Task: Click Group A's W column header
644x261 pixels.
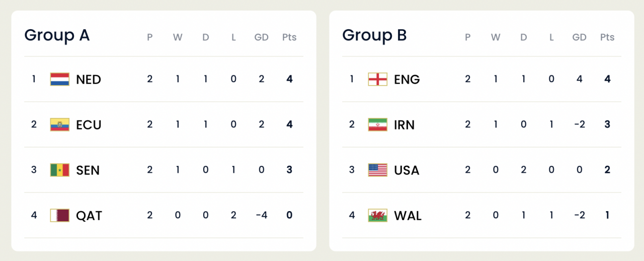Action: coord(178,37)
